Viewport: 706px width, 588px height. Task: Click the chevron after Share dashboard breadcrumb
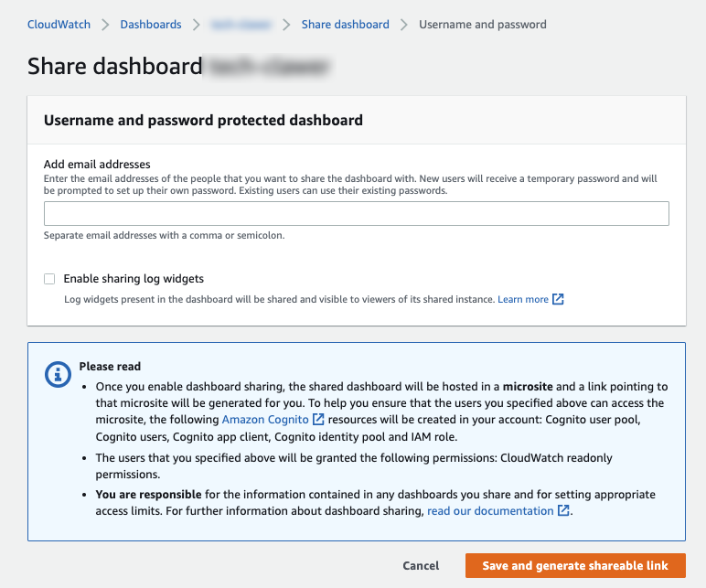pyautogui.click(x=403, y=25)
